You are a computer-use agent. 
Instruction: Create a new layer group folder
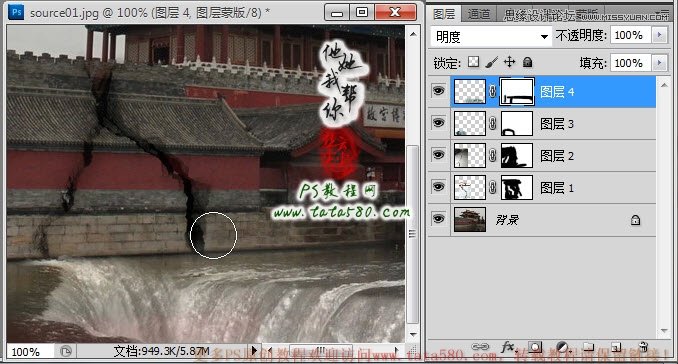tap(588, 347)
